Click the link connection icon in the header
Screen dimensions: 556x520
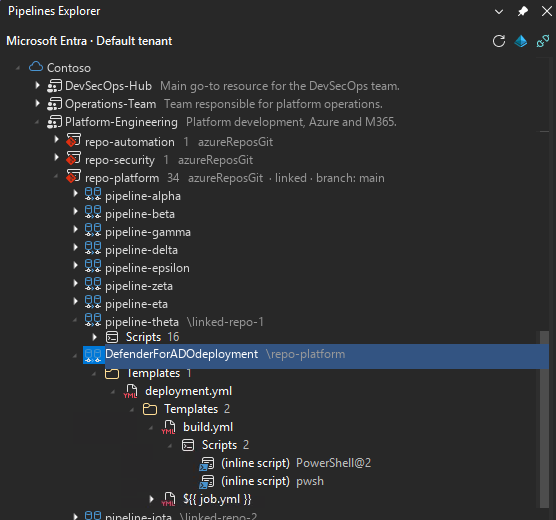(x=543, y=41)
